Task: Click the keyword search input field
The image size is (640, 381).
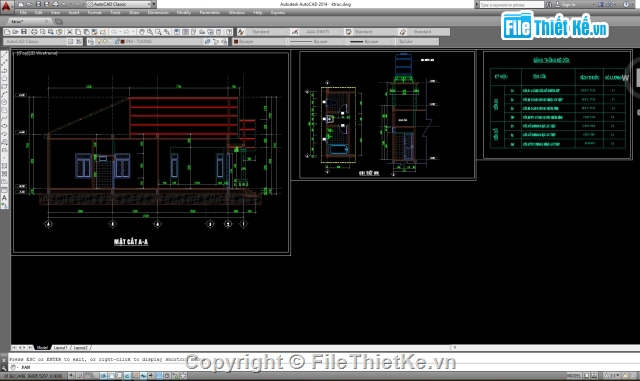Action: tap(511, 4)
